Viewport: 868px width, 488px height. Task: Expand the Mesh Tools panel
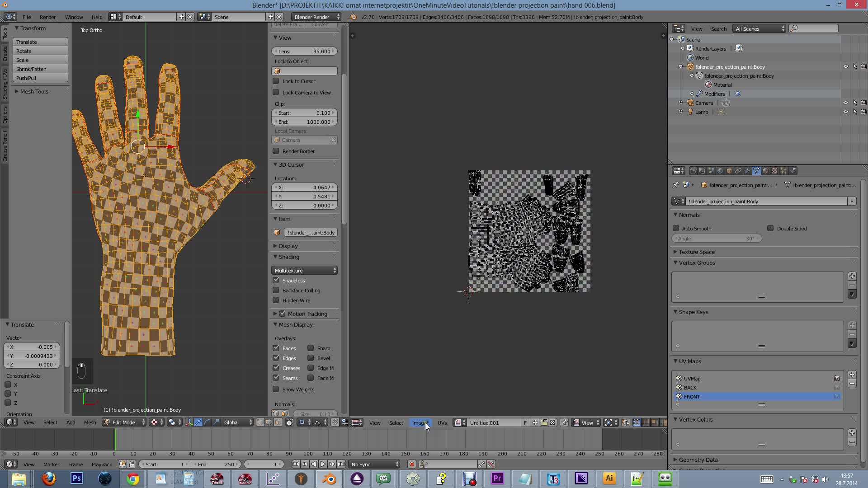[x=34, y=91]
